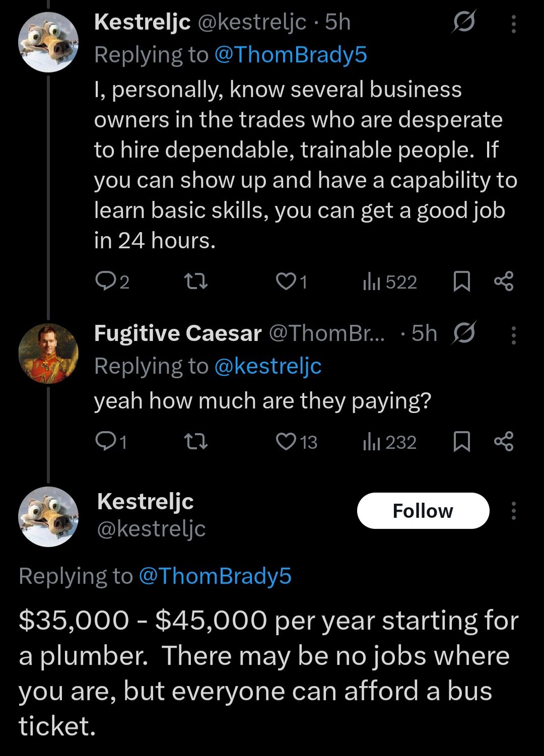View analytics showing 232 views
544x756 pixels.
pos(390,442)
